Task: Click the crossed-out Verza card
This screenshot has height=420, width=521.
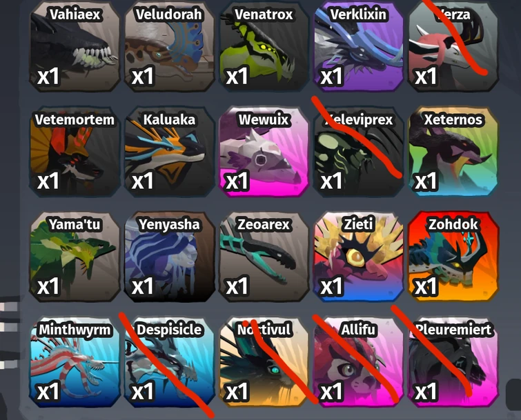Action: coord(453,46)
